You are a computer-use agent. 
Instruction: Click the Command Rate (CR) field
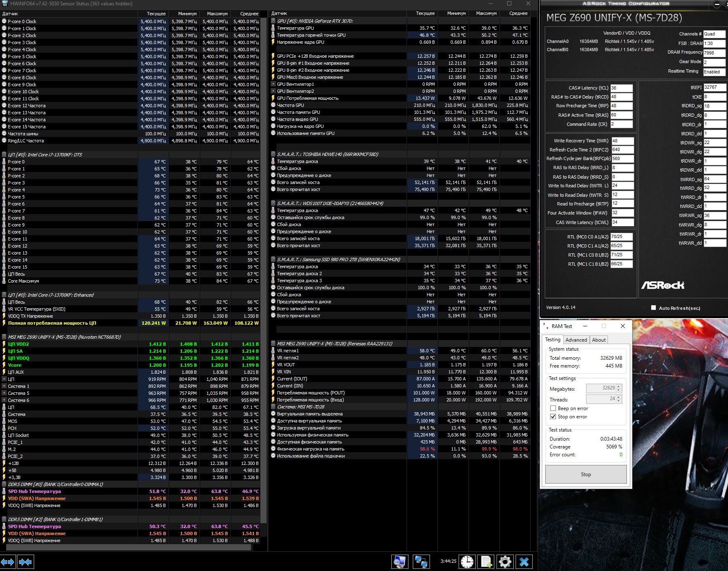click(x=622, y=124)
